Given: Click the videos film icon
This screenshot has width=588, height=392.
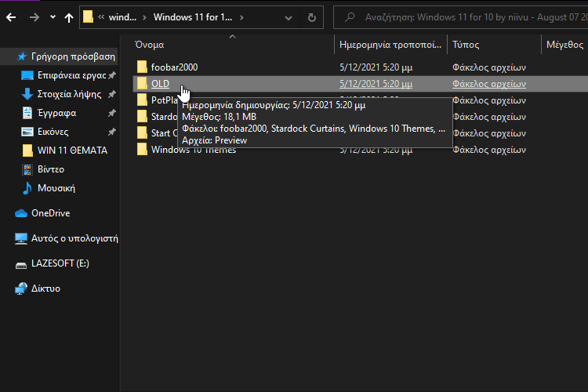Looking at the screenshot, I should click(x=27, y=169).
